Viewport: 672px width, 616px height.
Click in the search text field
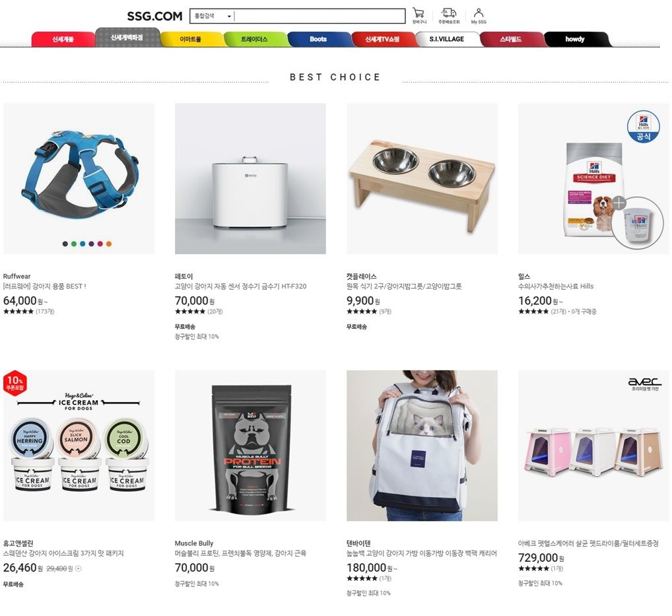[319, 17]
